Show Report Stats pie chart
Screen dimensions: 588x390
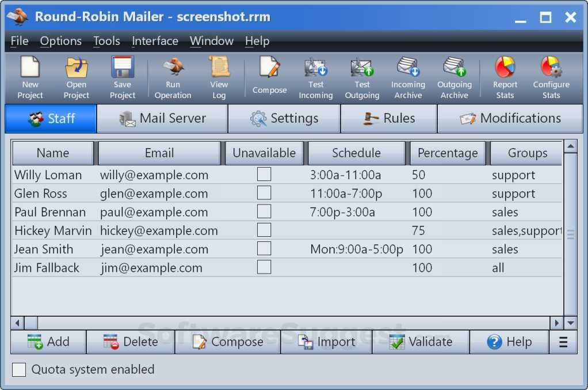[x=505, y=78]
